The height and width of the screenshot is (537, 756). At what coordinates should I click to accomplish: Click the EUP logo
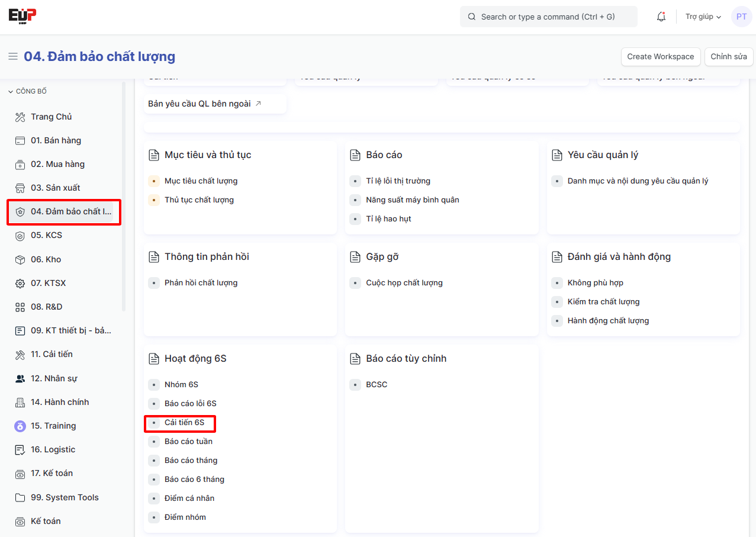[x=22, y=15]
